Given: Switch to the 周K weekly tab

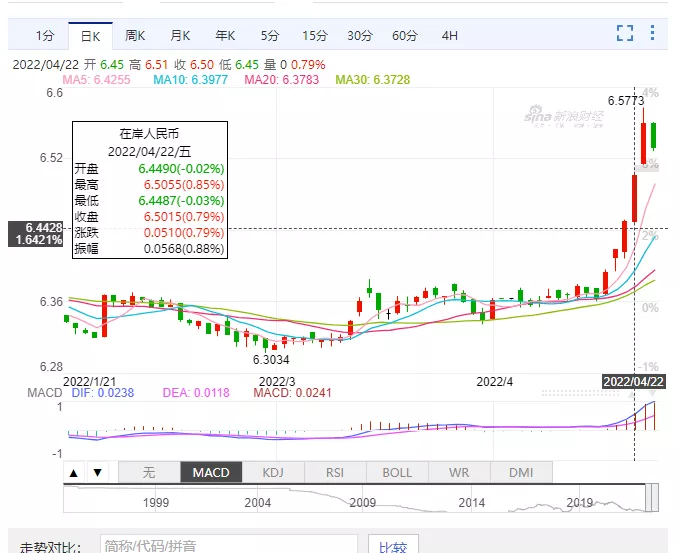Looking at the screenshot, I should click(x=135, y=36).
